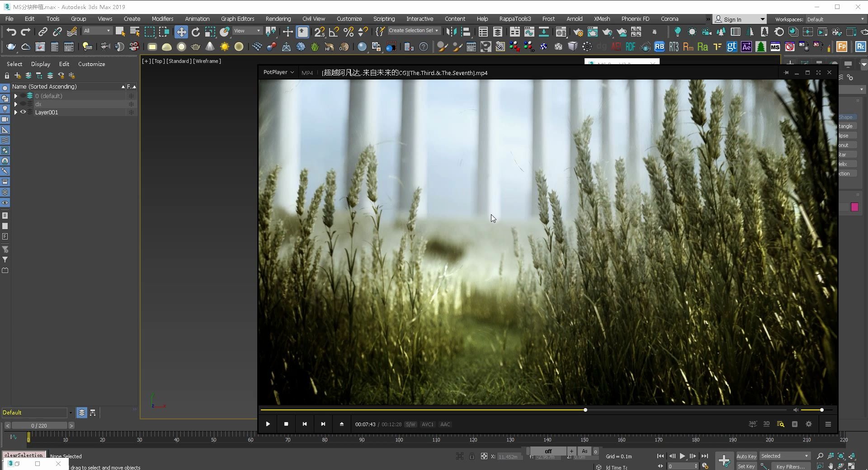Screen dimensions: 868x470
Task: Expand the dx layer
Action: click(x=16, y=104)
